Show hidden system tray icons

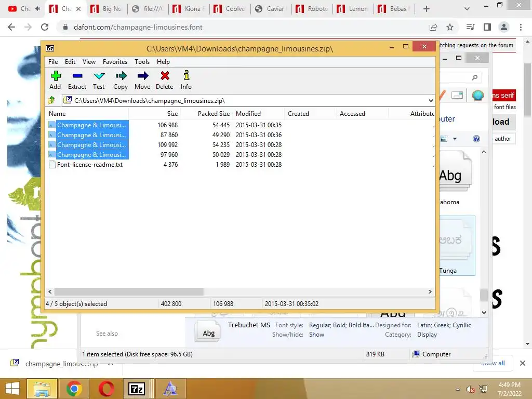(x=458, y=389)
